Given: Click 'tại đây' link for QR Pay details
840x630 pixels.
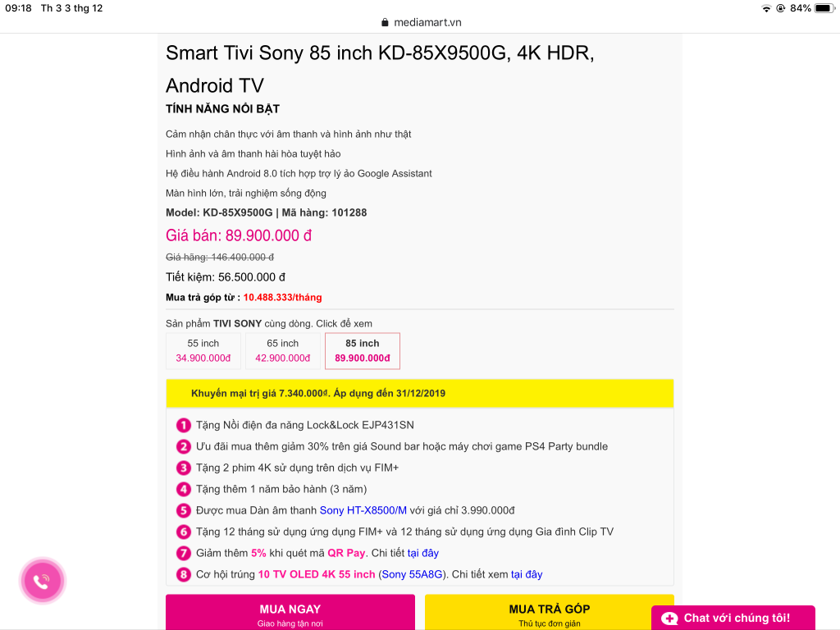Looking at the screenshot, I should pos(422,554).
